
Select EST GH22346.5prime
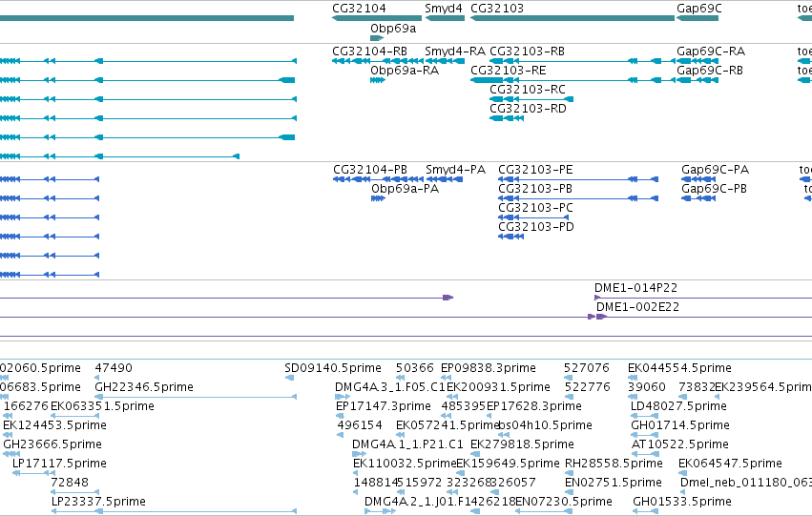click(x=144, y=387)
